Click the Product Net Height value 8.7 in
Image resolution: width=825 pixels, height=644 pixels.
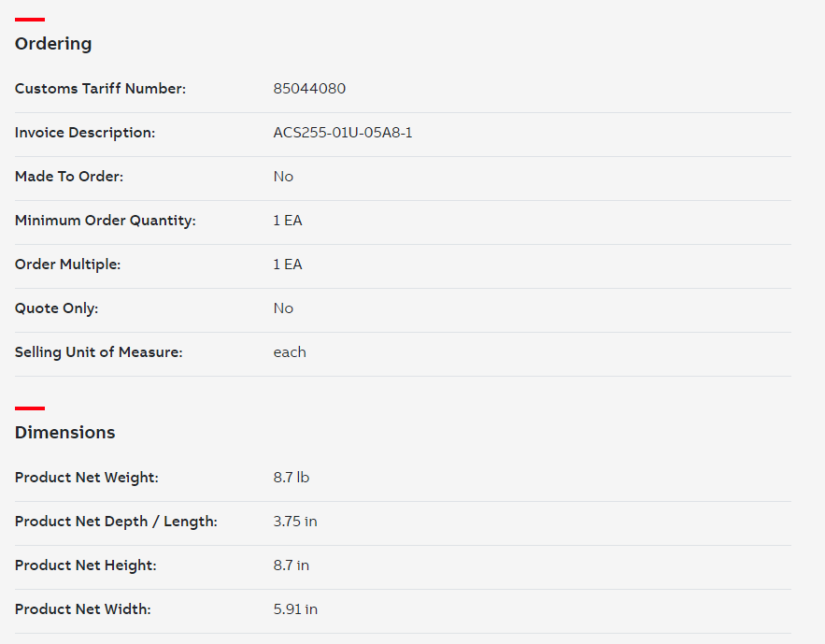[291, 565]
